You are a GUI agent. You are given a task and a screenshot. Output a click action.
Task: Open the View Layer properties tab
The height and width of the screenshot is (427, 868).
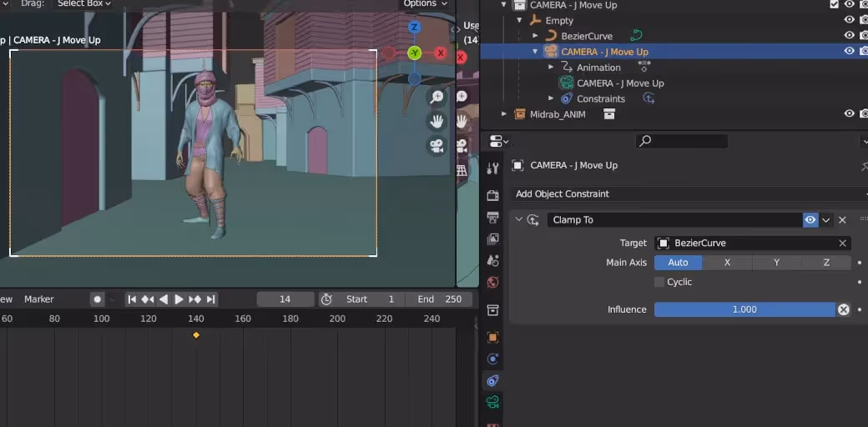(x=492, y=239)
